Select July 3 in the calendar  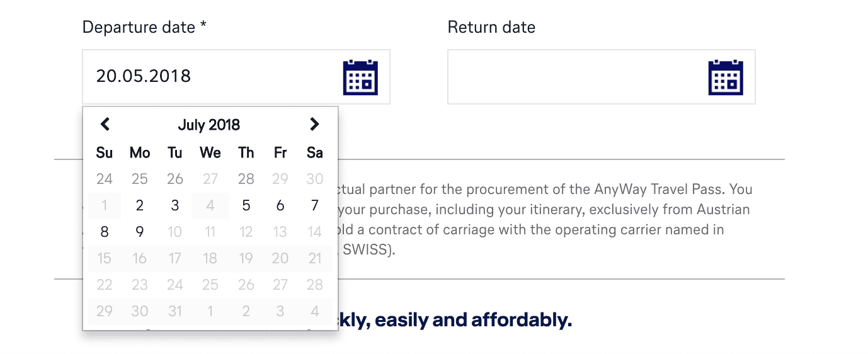(175, 205)
